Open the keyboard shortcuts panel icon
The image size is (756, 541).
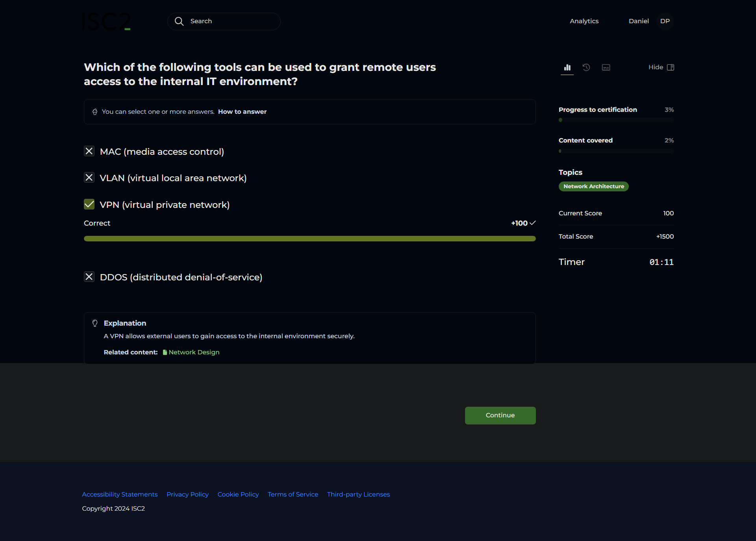coord(606,67)
